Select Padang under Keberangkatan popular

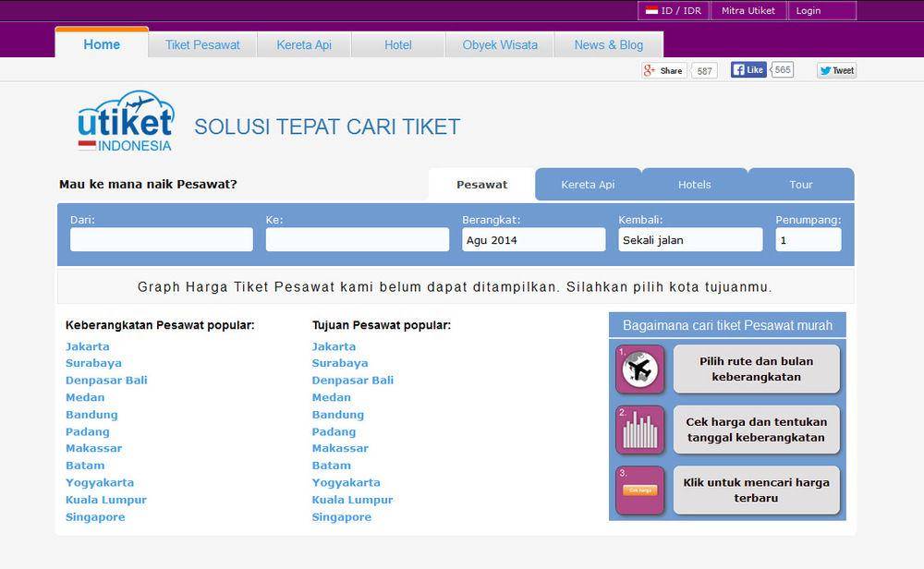87,431
